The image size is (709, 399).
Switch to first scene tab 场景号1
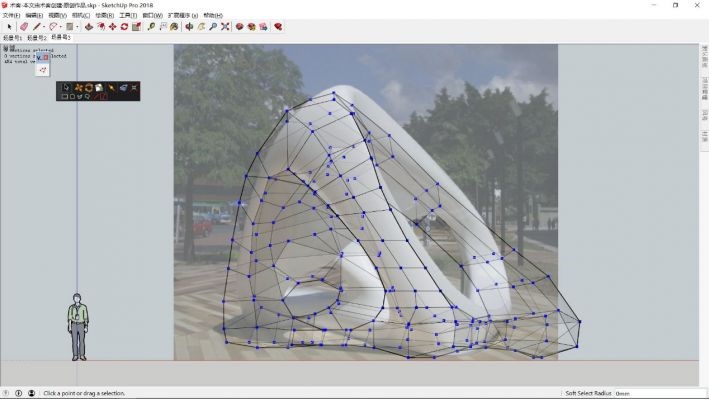(12, 38)
